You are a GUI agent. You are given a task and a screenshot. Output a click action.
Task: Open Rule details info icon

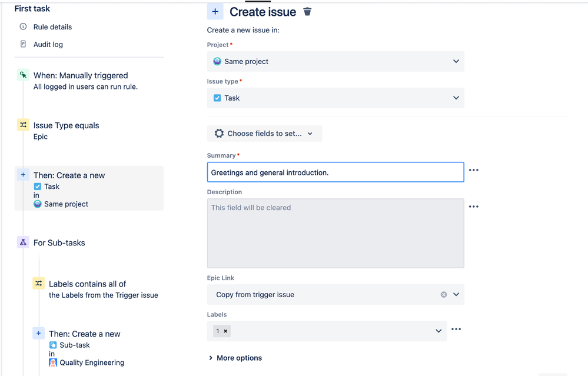(24, 26)
